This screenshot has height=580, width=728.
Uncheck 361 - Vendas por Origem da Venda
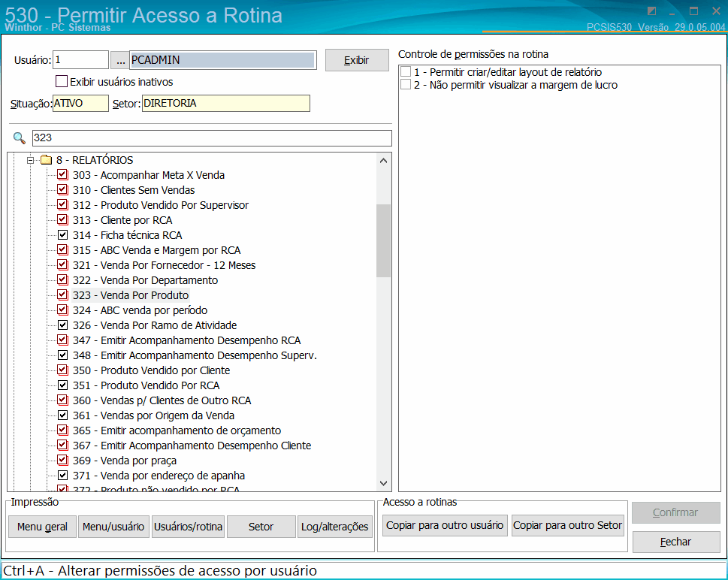[62, 415]
